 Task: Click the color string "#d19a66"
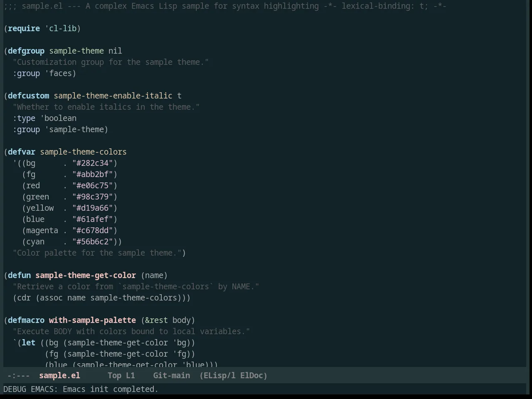[x=93, y=208]
